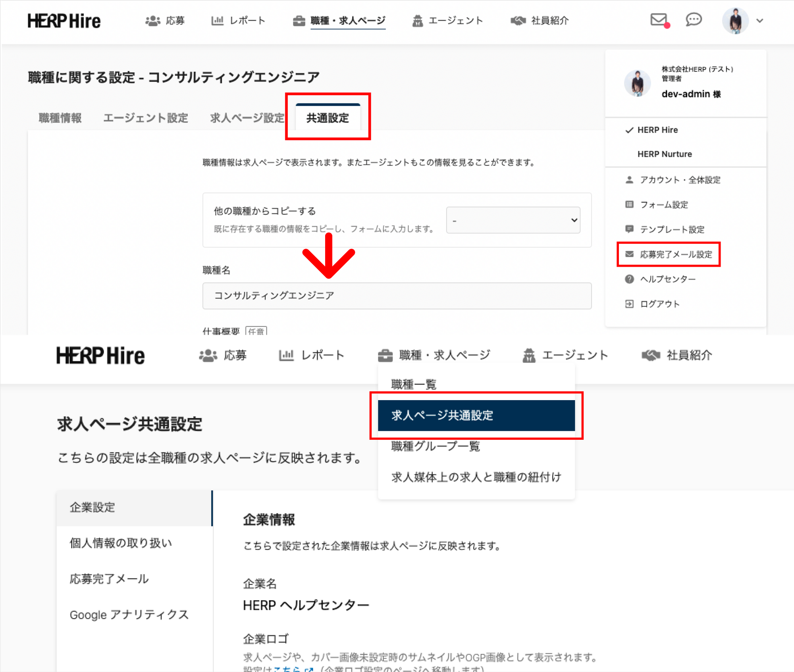Click the テンプレート設定 icon in user menu
Screen dimensions: 794x672
pyautogui.click(x=629, y=229)
